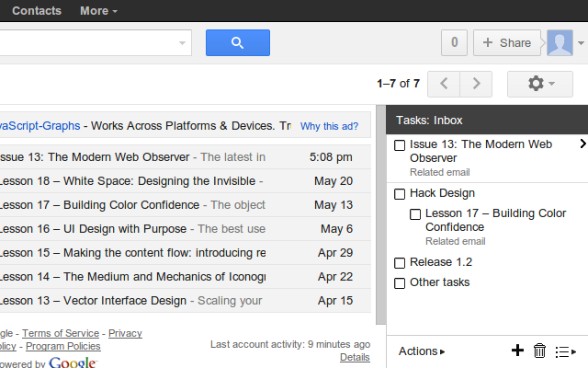The height and width of the screenshot is (368, 588).
Task: Open task details arrow for Issue 13
Action: click(582, 144)
